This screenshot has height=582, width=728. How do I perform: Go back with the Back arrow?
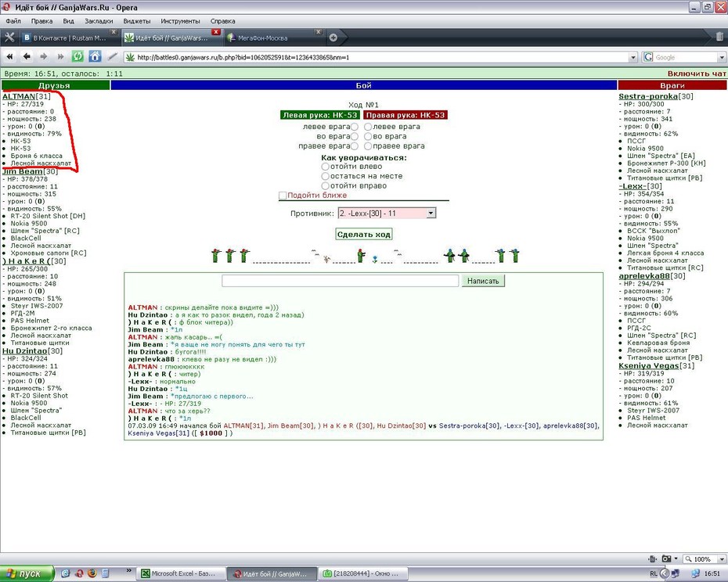click(27, 56)
